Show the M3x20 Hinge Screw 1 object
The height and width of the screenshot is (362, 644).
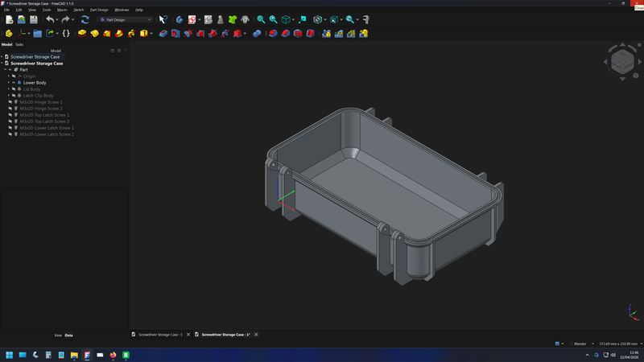click(x=10, y=102)
